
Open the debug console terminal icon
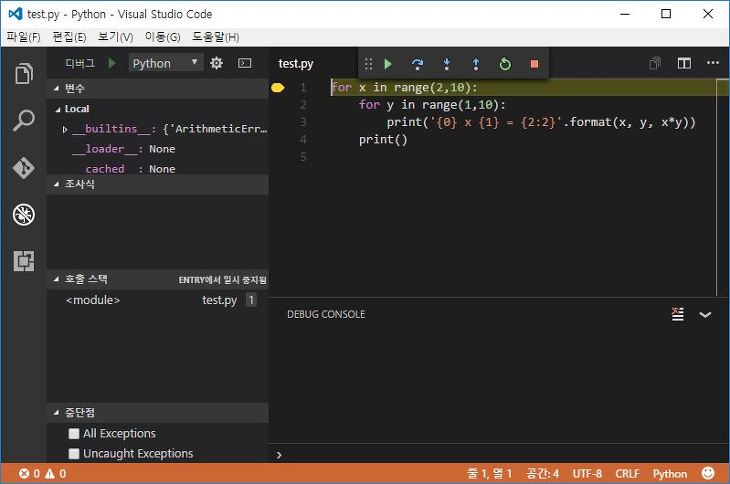pos(244,63)
